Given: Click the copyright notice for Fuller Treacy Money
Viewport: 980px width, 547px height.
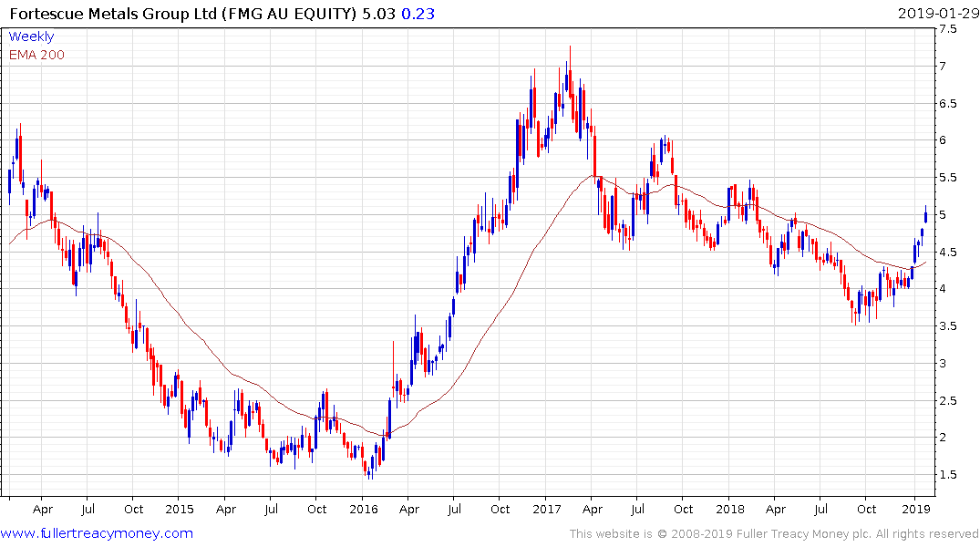Looking at the screenshot, I should click(774, 534).
